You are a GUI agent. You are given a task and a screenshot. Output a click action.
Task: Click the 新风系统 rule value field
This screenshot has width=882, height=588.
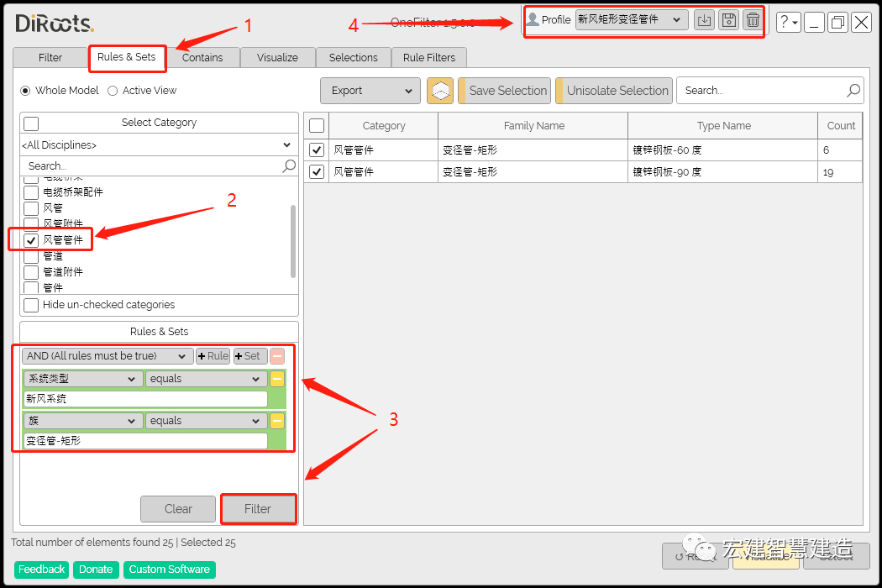point(145,399)
